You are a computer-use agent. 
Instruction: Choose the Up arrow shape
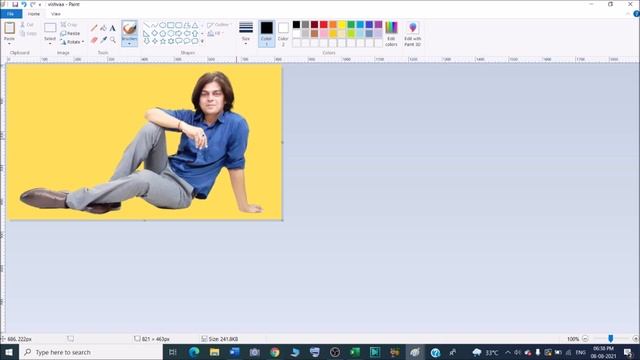click(195, 33)
